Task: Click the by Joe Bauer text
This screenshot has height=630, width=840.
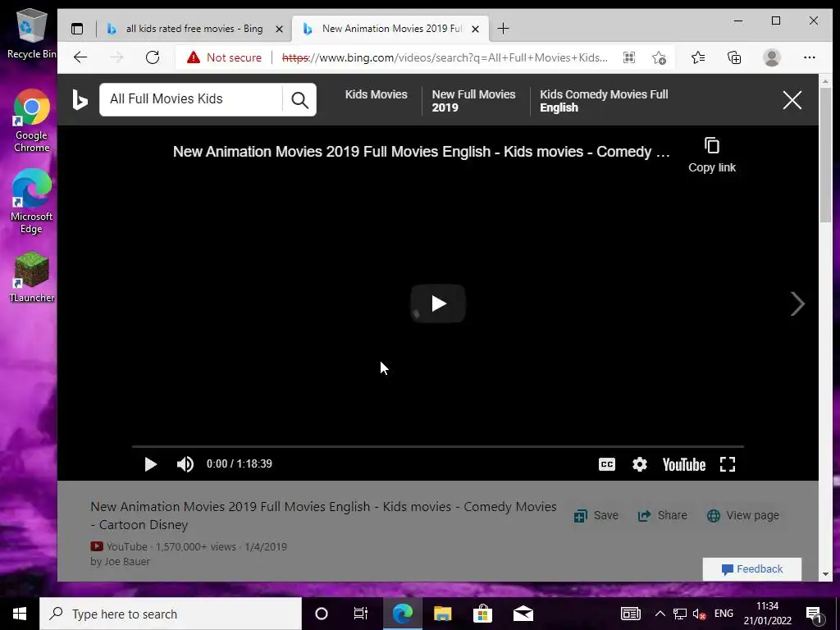Action: (120, 561)
